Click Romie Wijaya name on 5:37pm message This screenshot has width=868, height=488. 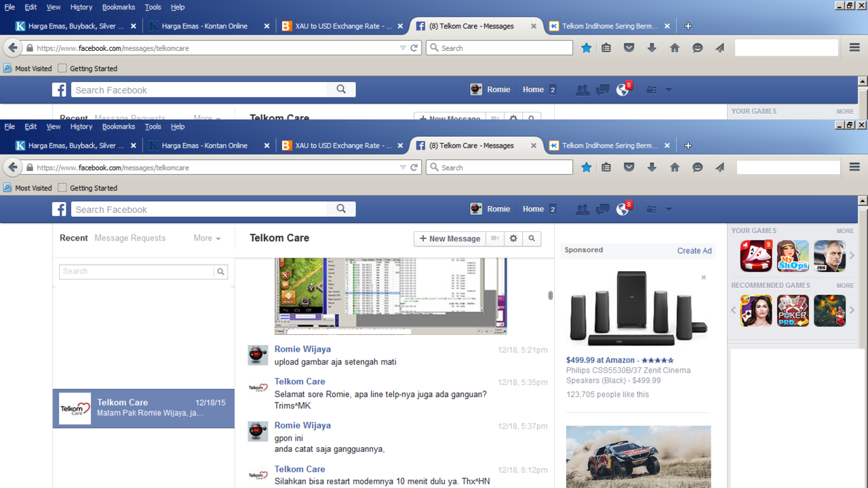pos(302,425)
